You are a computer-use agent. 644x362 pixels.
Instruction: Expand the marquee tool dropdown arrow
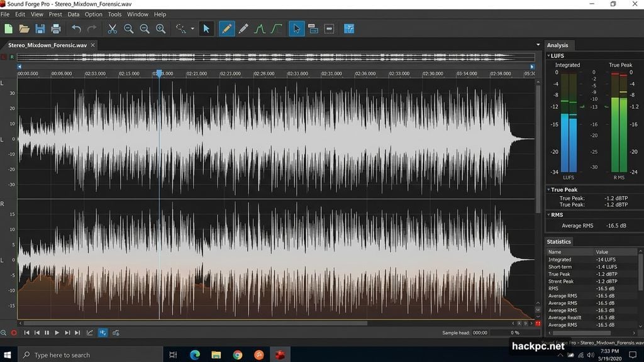(x=192, y=28)
